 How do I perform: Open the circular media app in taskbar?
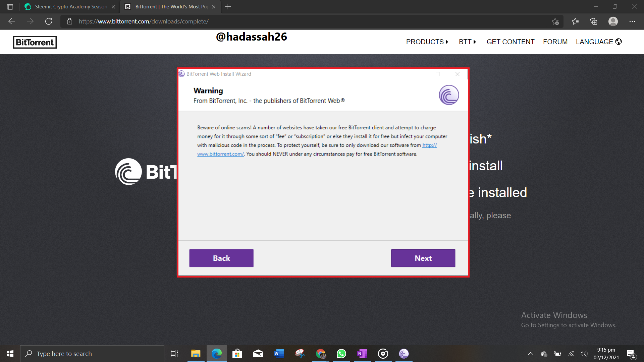pyautogui.click(x=383, y=354)
